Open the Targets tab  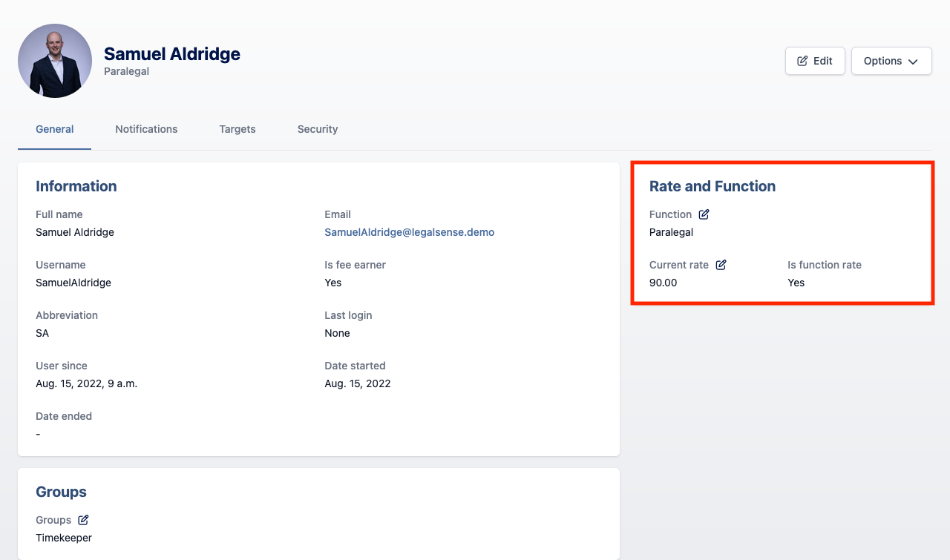(x=237, y=129)
